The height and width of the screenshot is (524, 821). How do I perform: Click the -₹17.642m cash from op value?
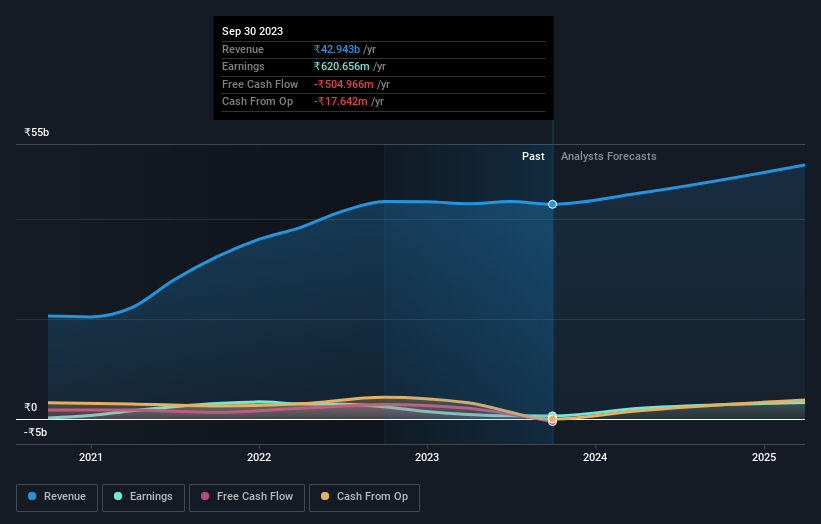coord(340,102)
